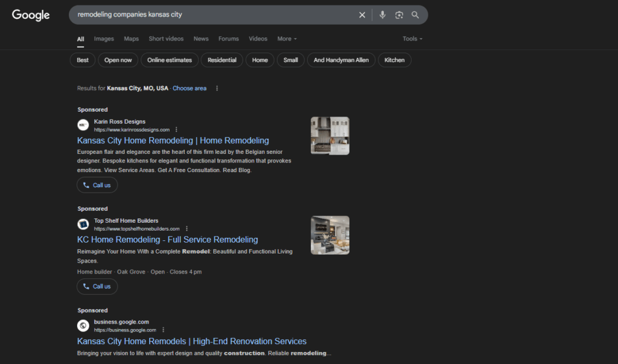The height and width of the screenshot is (364, 618).
Task: Switch to the Images tab
Action: 104,39
